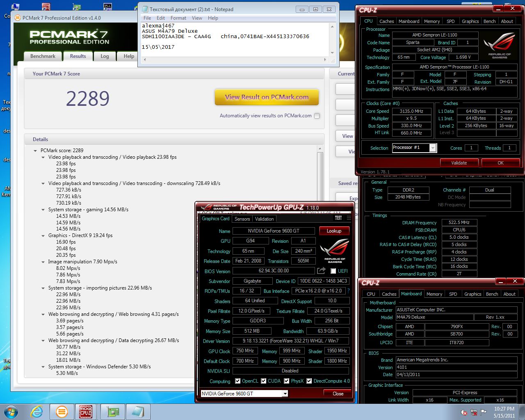Image resolution: width=525 pixels, height=420 pixels.
Task: Open Notepad File menu
Action: [x=147, y=18]
